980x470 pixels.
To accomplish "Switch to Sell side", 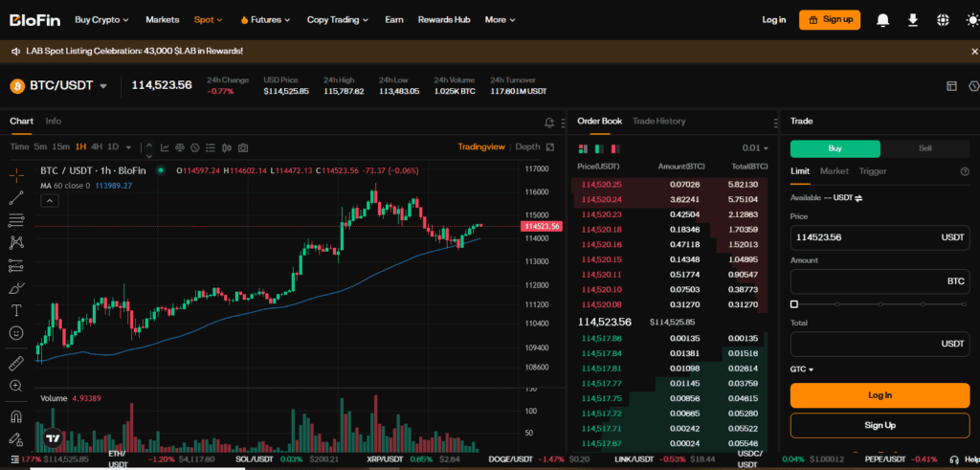I will 925,148.
